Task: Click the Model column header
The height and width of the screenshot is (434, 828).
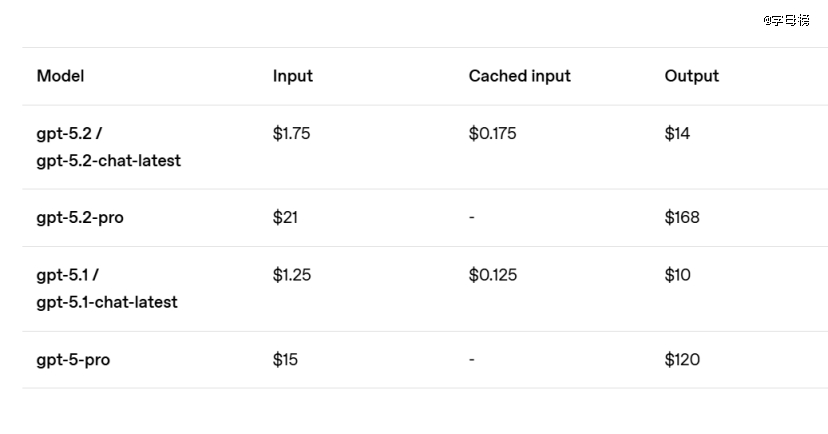Action: (x=60, y=76)
